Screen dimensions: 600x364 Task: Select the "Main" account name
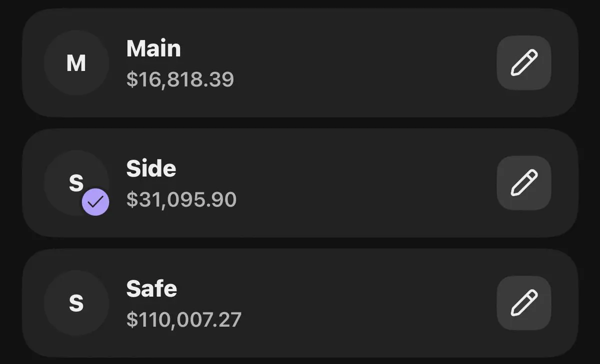[x=153, y=48]
